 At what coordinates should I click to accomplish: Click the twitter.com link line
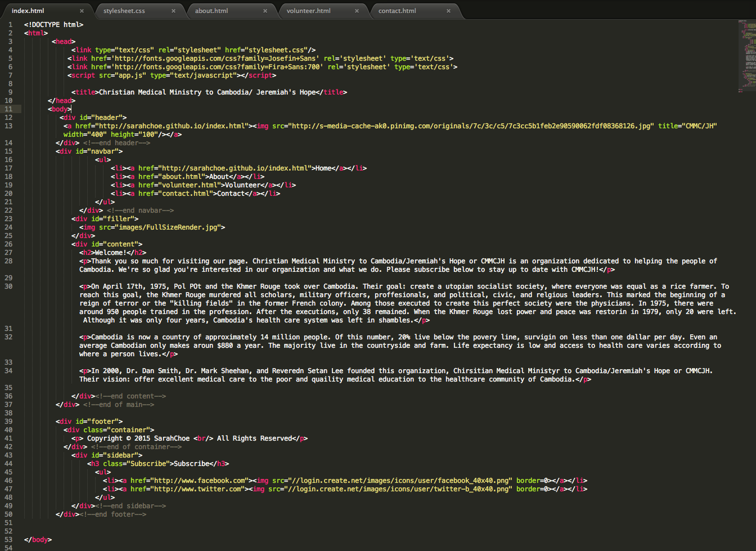click(345, 489)
